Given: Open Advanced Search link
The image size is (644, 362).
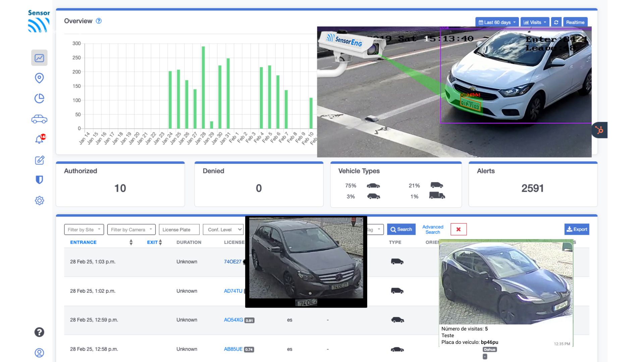Looking at the screenshot, I should 433,230.
